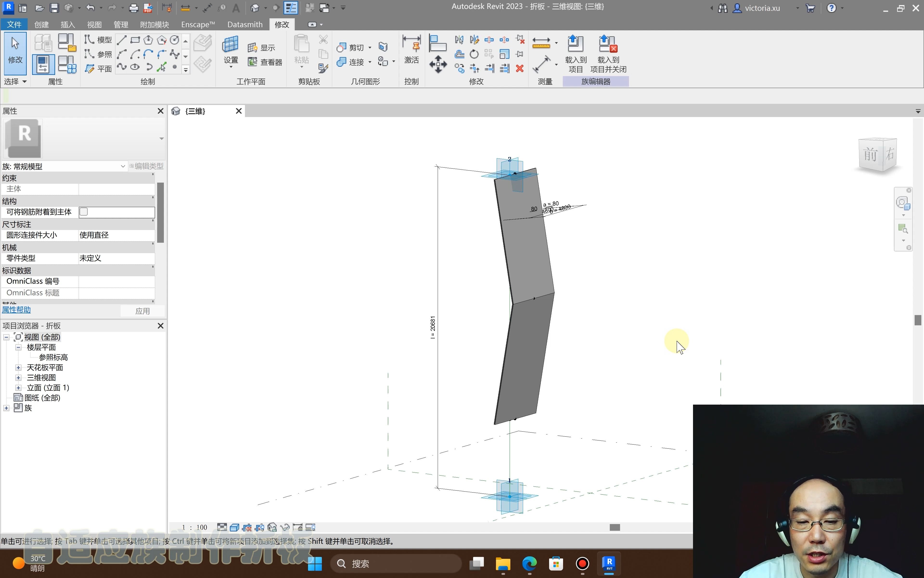Open the File (文件) tab

point(14,25)
